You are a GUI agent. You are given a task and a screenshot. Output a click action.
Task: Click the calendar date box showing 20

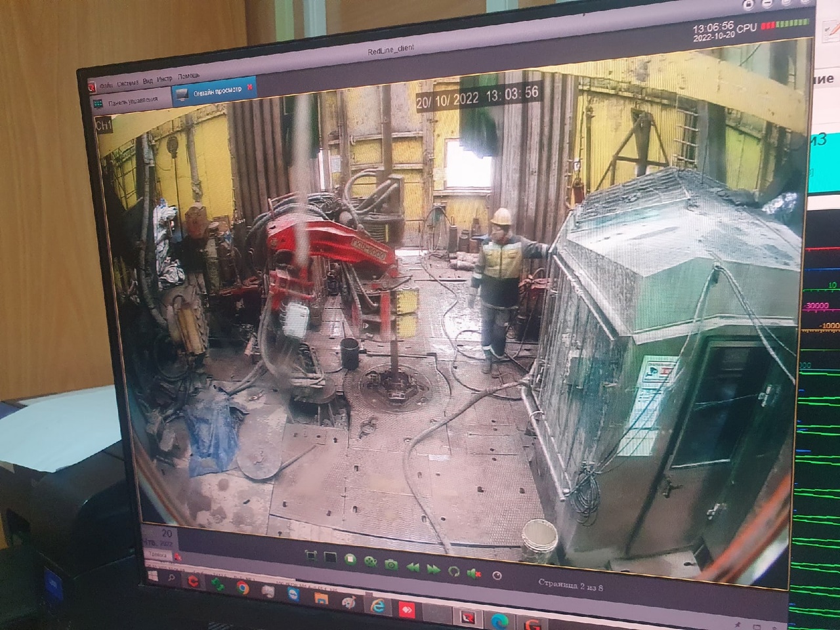(158, 537)
